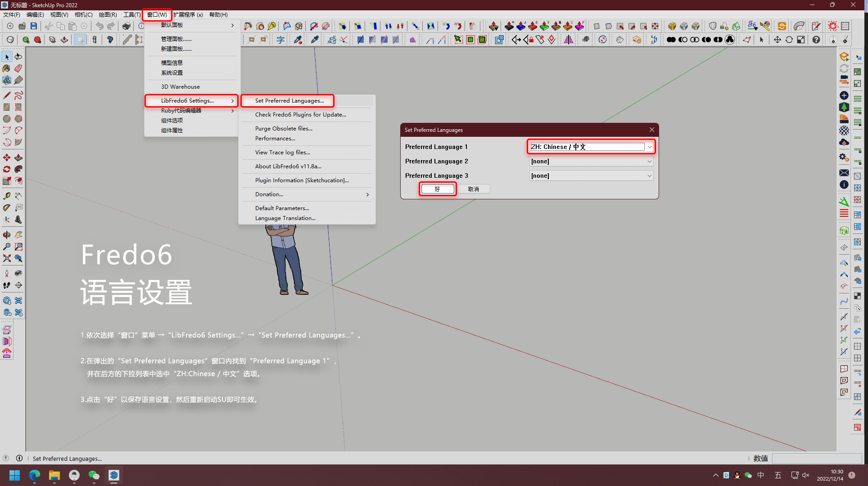Select the arrow Select tool in left toolbar

click(7, 57)
